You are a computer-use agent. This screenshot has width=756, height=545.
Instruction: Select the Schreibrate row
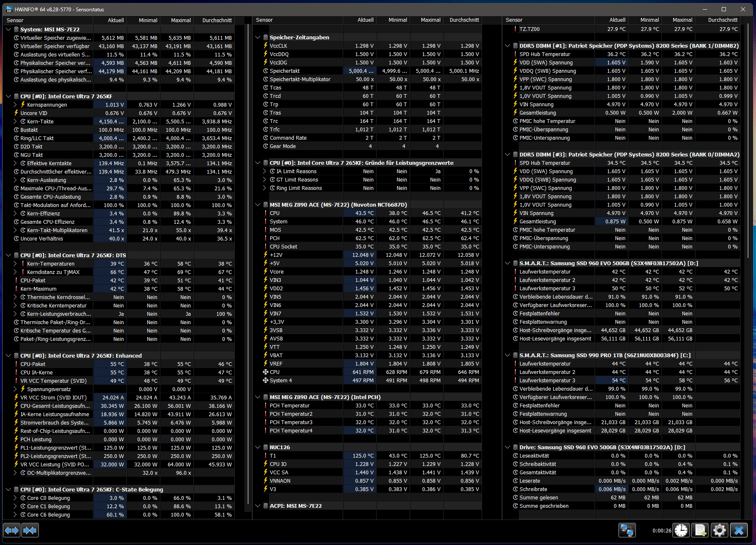[622, 489]
